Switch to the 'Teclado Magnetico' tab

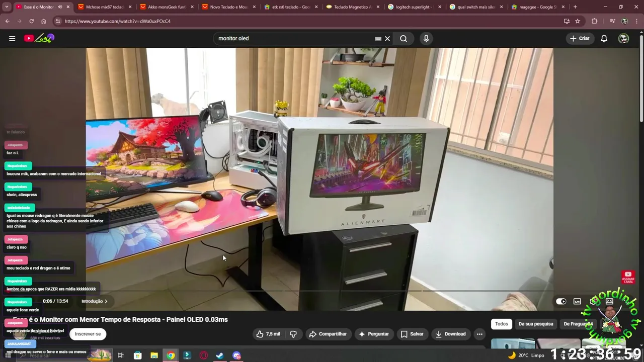tap(352, 7)
